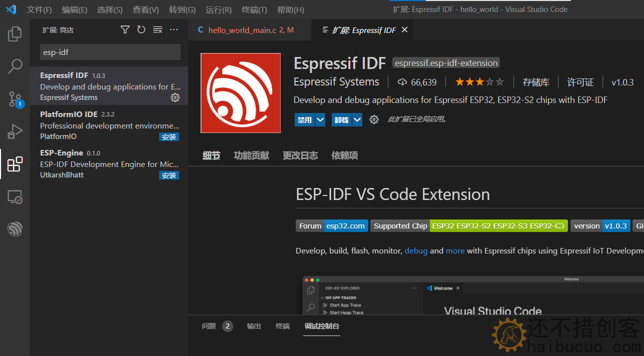Open the ESP-IDF Explorer activity bar icon
Viewport: 644px width, 356px height.
(15, 229)
